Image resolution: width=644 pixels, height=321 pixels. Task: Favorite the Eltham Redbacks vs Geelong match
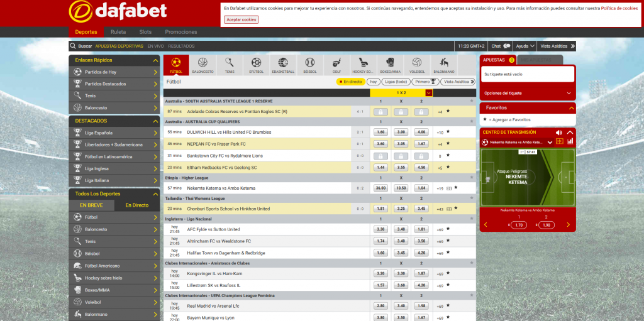(x=448, y=167)
